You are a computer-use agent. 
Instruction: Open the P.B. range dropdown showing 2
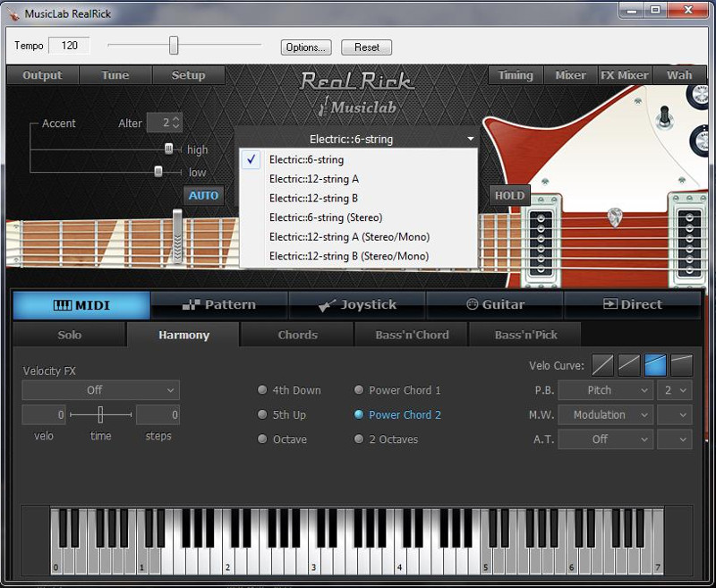(675, 390)
